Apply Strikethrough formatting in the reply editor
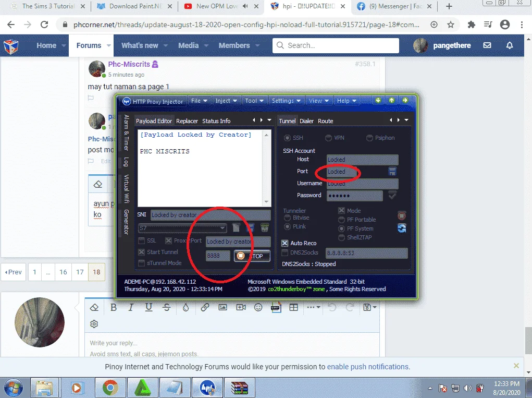 coord(167,307)
